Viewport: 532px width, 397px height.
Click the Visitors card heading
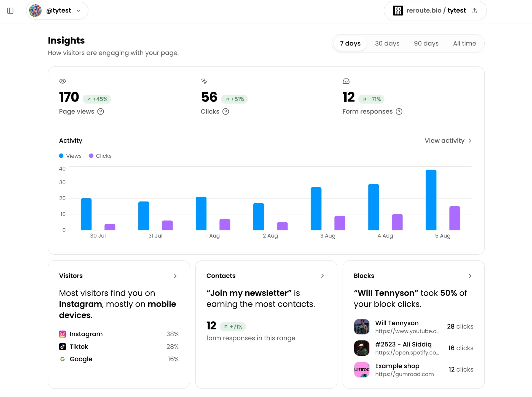(71, 276)
